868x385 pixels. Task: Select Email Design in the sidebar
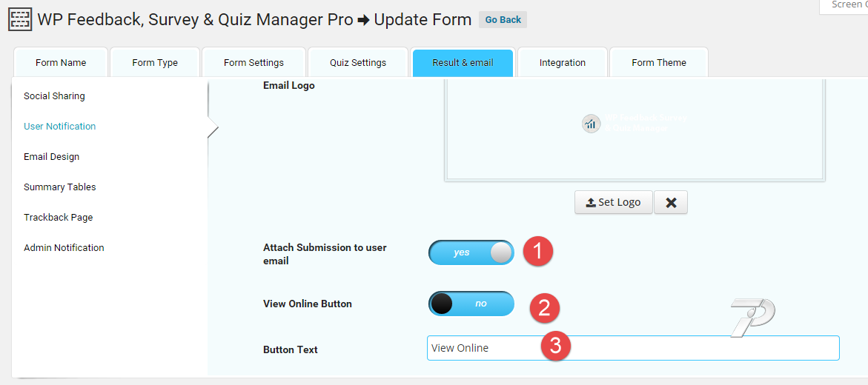pyautogui.click(x=51, y=157)
